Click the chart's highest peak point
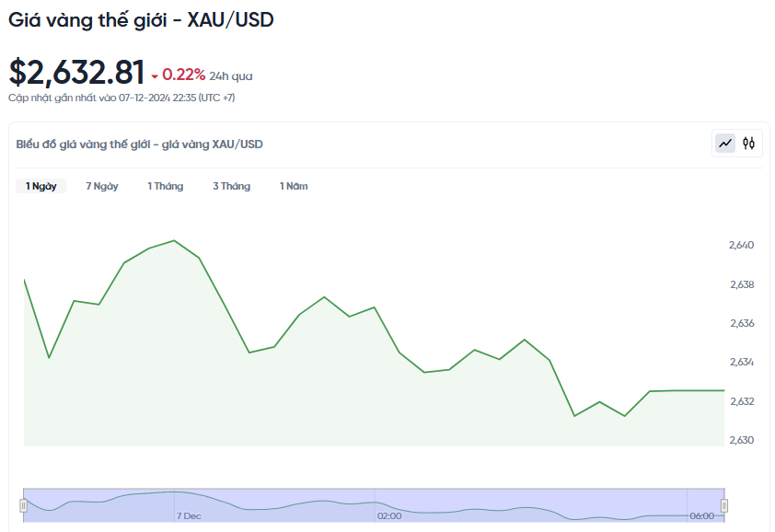The width and height of the screenshot is (775, 532). (174, 241)
